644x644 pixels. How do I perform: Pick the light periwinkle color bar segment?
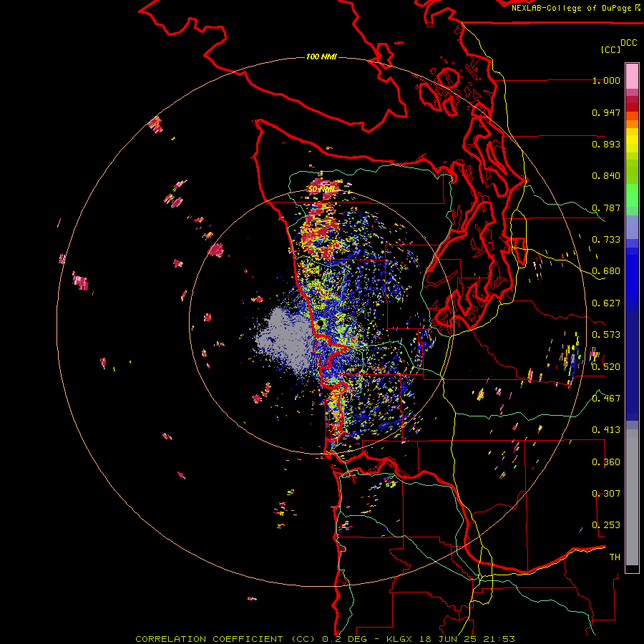(632, 227)
